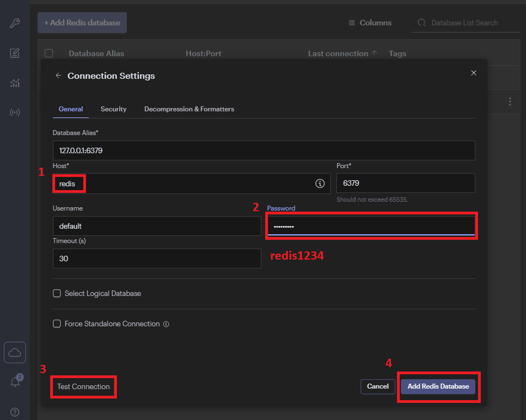The width and height of the screenshot is (526, 420).
Task: Click the + Add Redis database button
Action: [82, 23]
